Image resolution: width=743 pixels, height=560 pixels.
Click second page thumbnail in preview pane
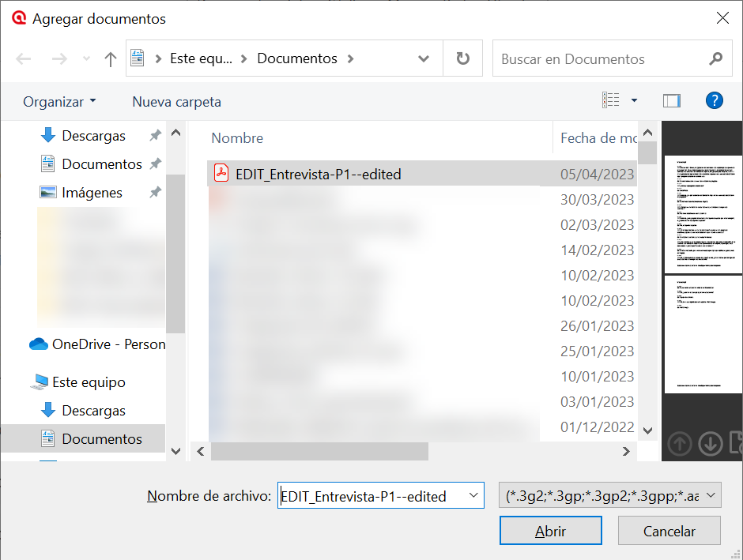703,334
